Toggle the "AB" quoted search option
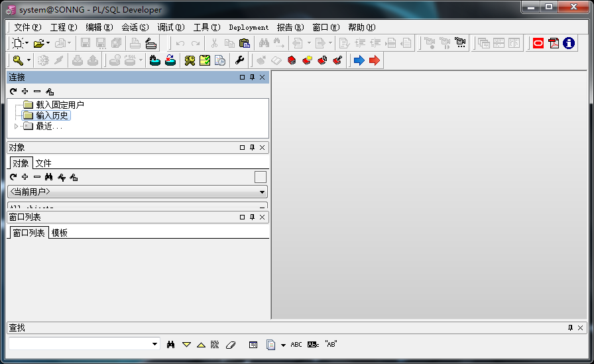This screenshot has height=364, width=594. tap(331, 344)
